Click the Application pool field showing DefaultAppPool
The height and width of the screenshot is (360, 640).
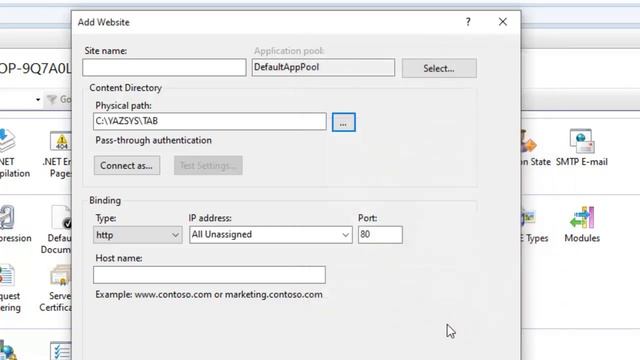coord(323,67)
